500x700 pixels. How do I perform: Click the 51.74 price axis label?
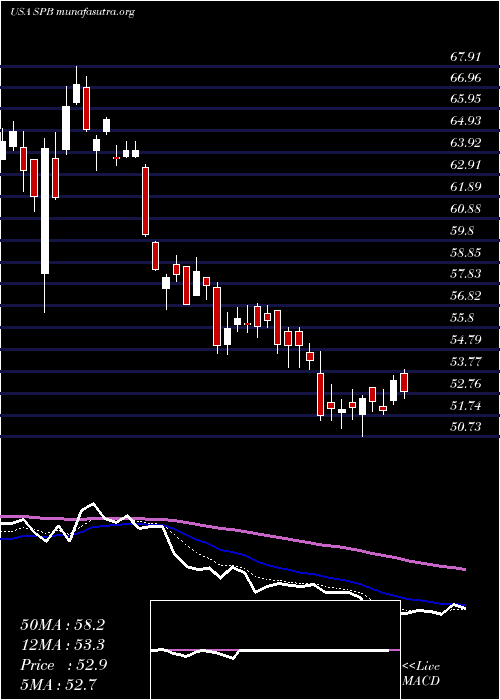pyautogui.click(x=466, y=406)
